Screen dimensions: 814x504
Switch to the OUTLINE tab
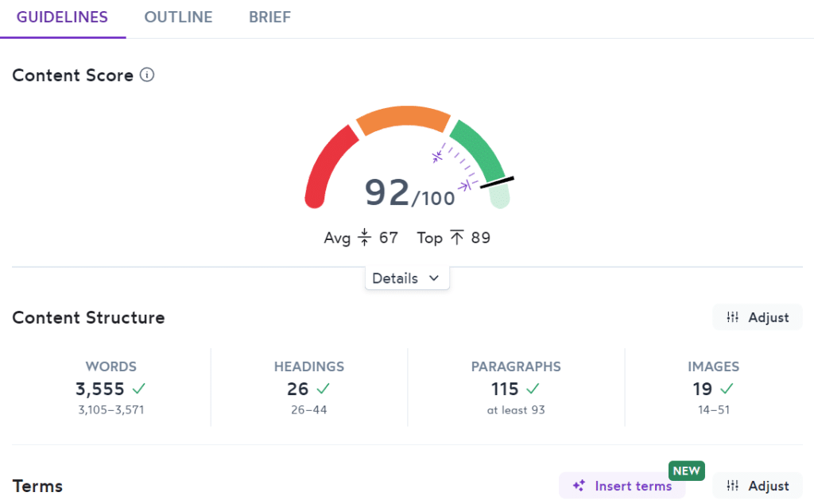coord(178,17)
